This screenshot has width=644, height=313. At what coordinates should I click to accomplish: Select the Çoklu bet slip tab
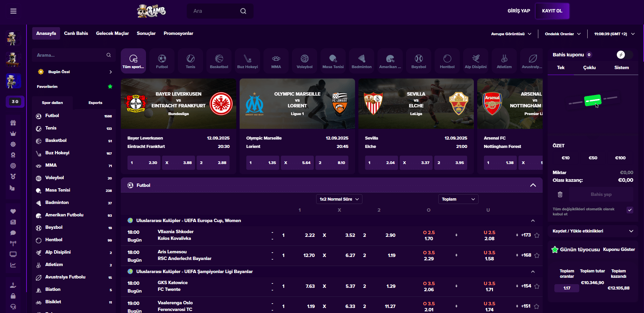pos(589,67)
